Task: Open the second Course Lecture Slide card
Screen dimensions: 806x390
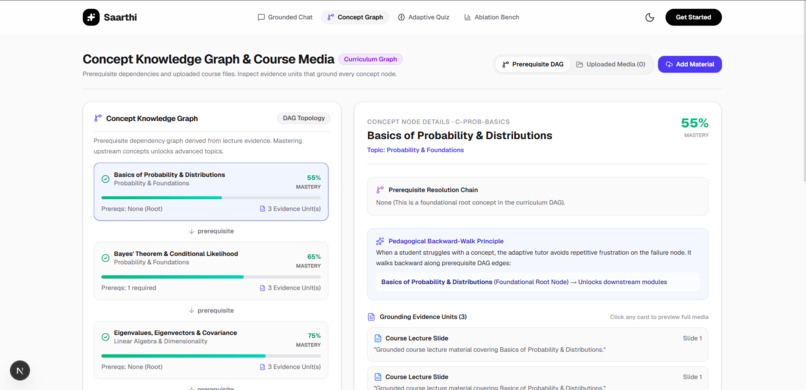Action: (x=538, y=378)
